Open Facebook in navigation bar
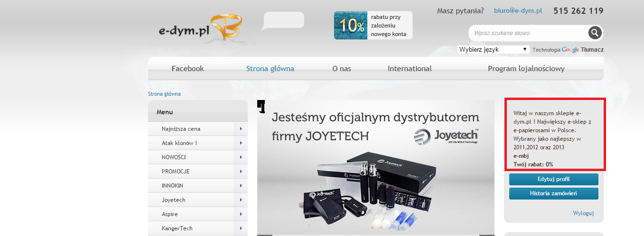Image resolution: width=644 pixels, height=236 pixels. pyautogui.click(x=187, y=68)
